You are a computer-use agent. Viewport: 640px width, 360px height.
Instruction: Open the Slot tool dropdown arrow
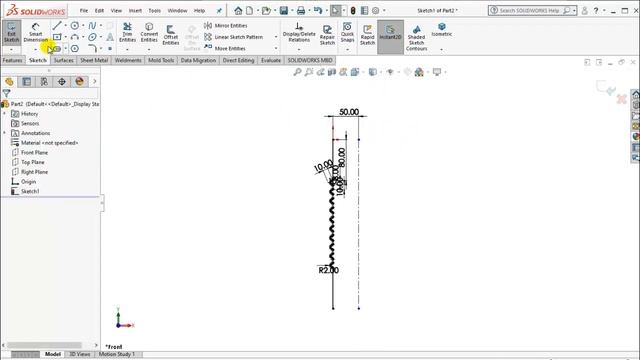(x=65, y=49)
